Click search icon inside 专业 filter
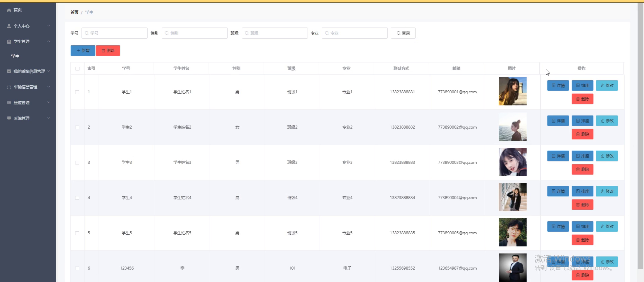This screenshot has width=644, height=282. click(x=327, y=33)
